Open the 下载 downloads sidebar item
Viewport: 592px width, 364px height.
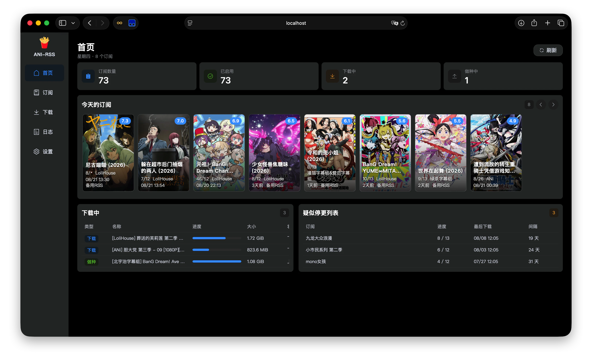tap(44, 112)
